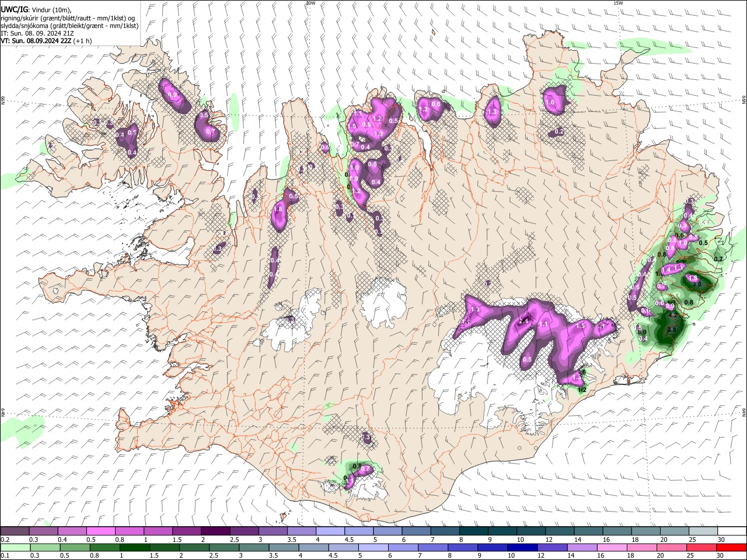Screen dimensions: 747x560
Task: Click the '4.2' rain value in the east
Action: (672, 316)
